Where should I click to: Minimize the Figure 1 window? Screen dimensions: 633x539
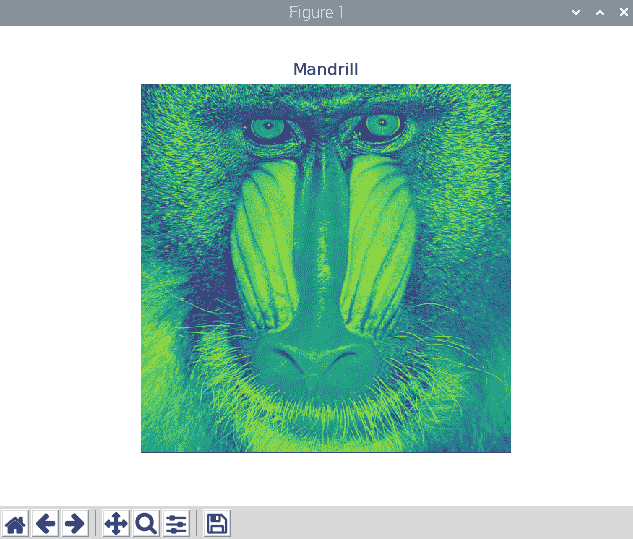[x=576, y=13]
